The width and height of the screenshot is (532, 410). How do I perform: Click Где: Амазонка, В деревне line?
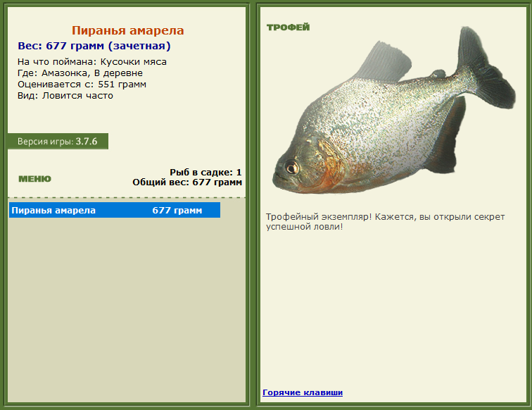pyautogui.click(x=80, y=73)
